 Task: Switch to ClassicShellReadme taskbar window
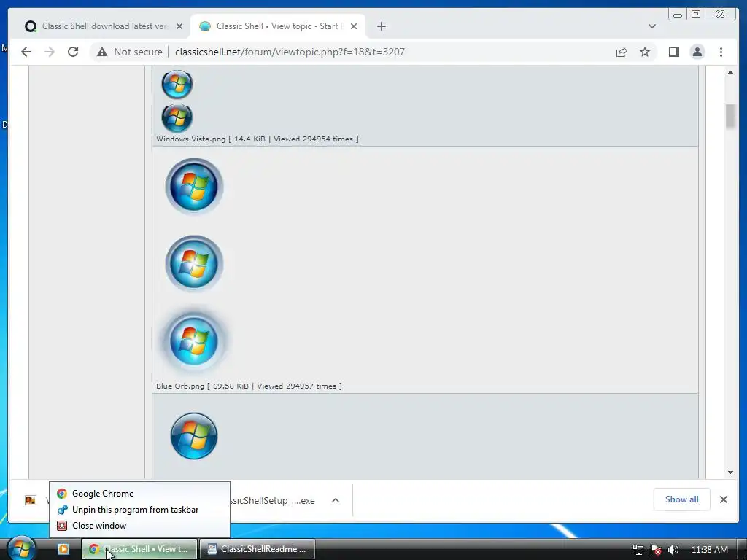click(x=258, y=549)
